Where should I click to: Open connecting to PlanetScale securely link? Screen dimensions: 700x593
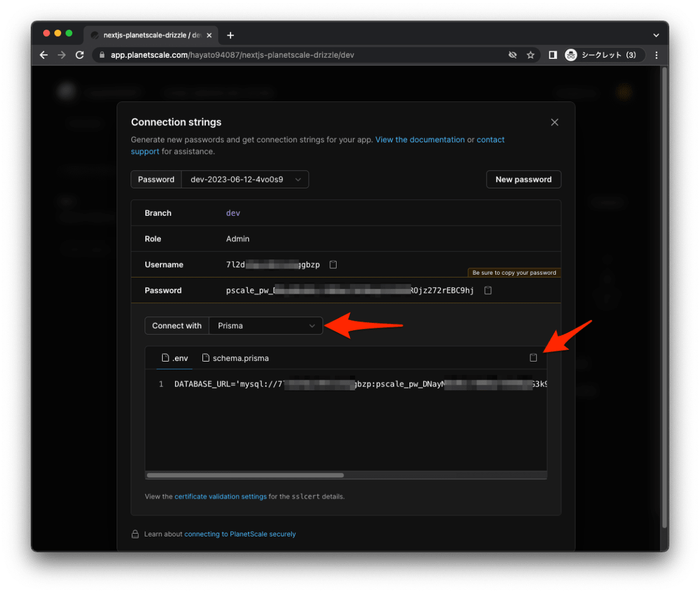click(x=240, y=534)
